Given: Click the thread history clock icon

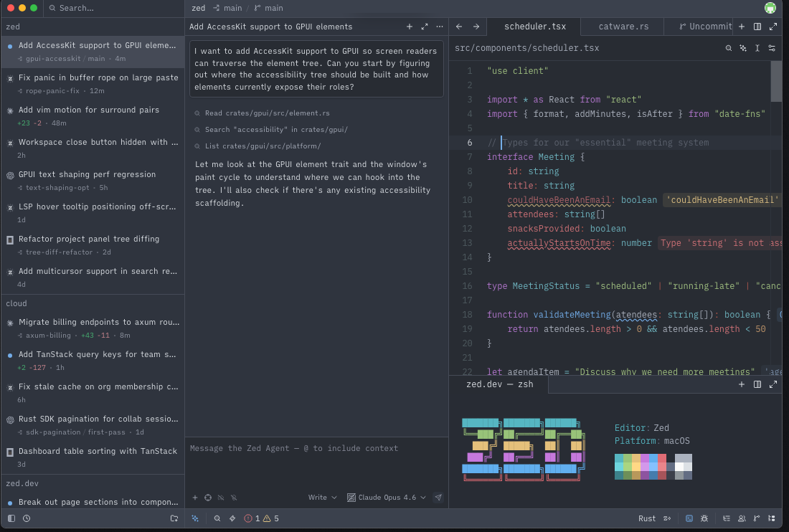Looking at the screenshot, I should pos(27,518).
